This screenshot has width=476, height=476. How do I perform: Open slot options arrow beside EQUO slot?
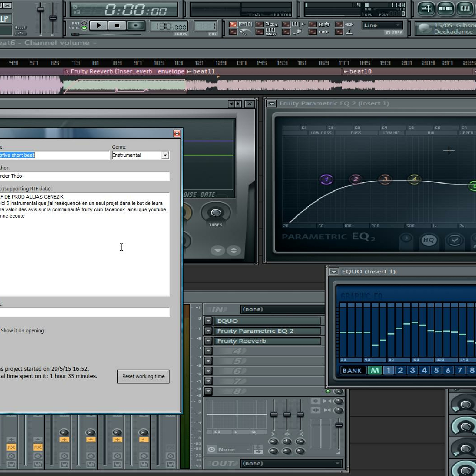point(208,321)
